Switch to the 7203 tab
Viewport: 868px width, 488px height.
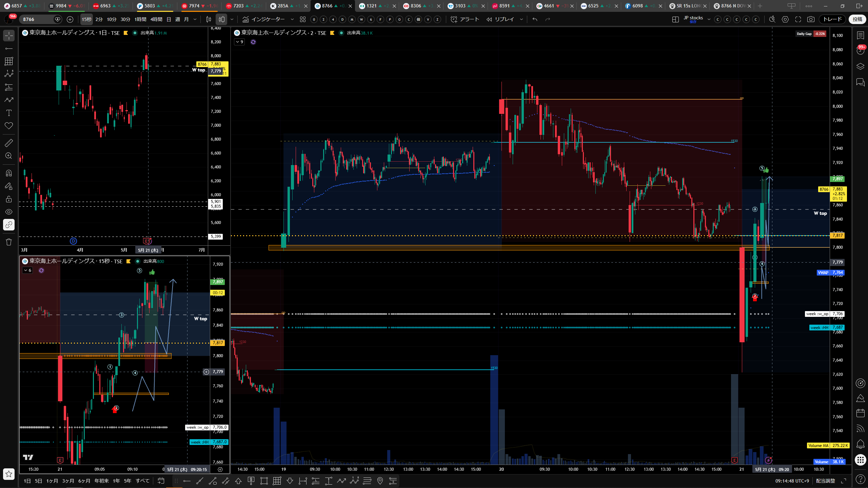coord(244,6)
